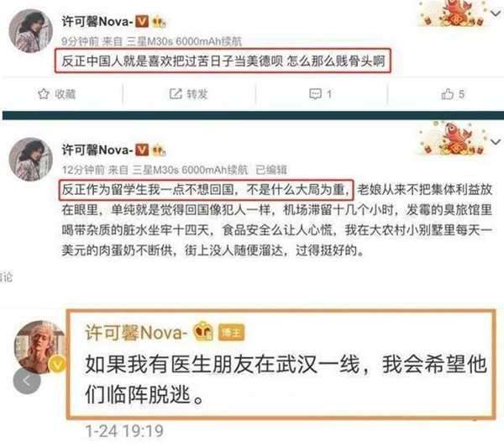Open 许可馨Nova- username in second post
This screenshot has height=448, width=504.
pos(97,150)
